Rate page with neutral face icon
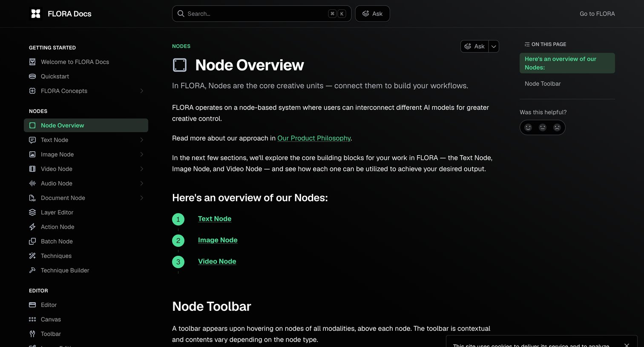 543,127
